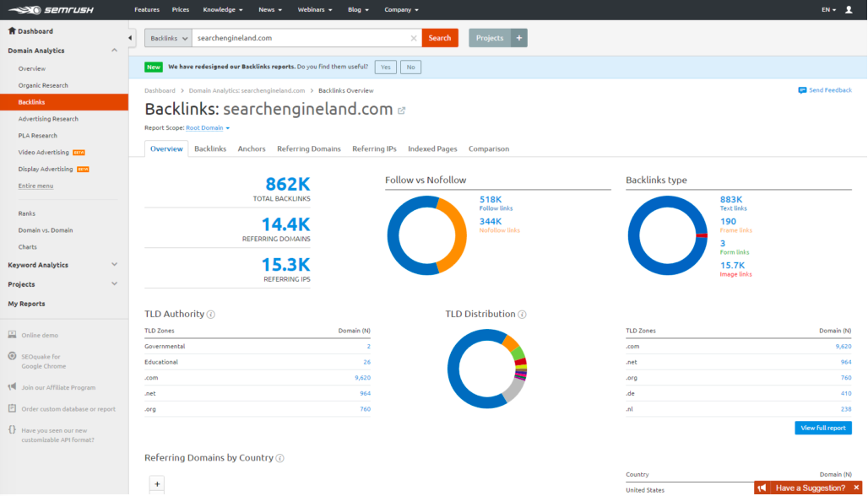
Task: Click the Send Feedback link
Action: point(830,90)
